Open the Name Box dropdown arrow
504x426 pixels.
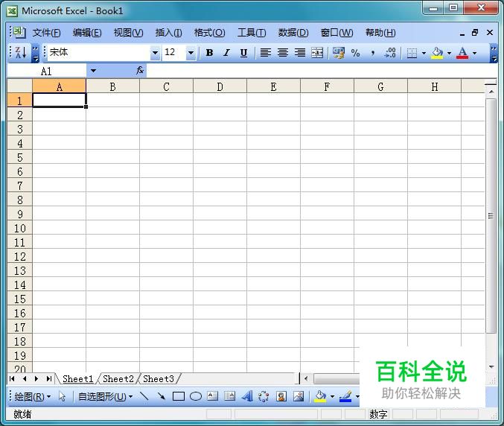93,71
